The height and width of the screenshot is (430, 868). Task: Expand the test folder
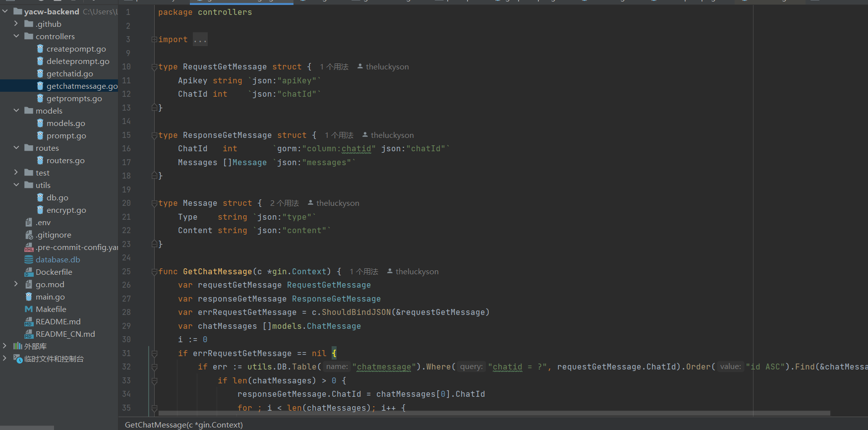point(16,173)
